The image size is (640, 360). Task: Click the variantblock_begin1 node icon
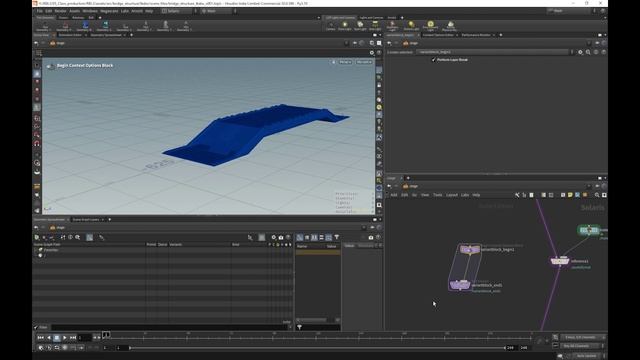[x=470, y=249]
